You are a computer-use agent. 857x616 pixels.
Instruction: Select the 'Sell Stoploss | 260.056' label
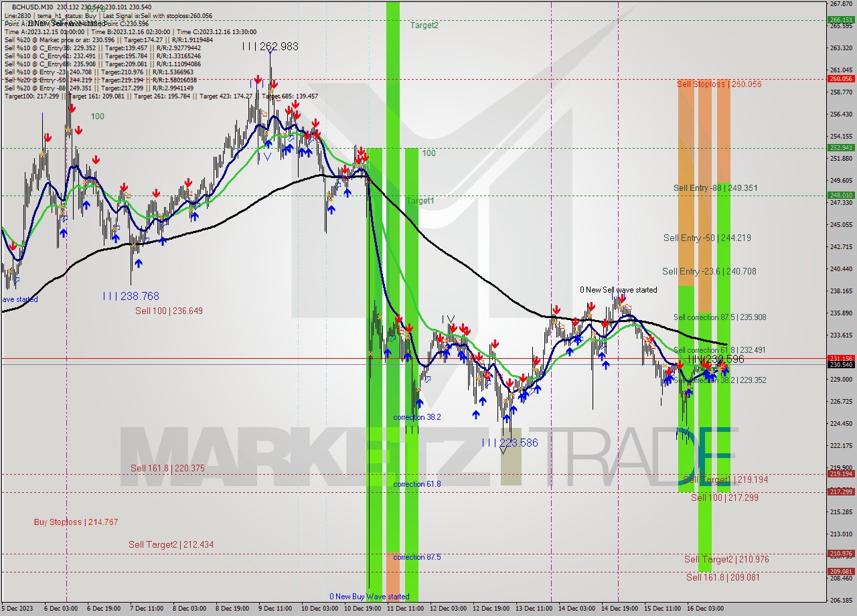pyautogui.click(x=719, y=84)
